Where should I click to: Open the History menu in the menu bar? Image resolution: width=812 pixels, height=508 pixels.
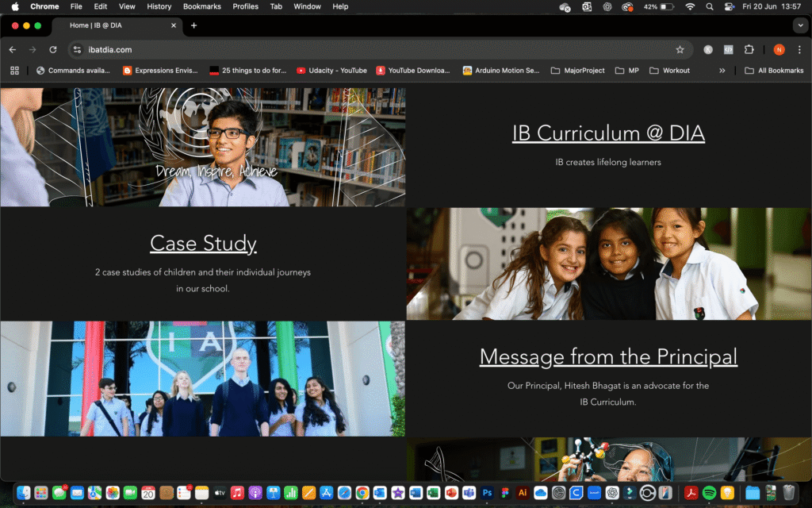coord(159,6)
